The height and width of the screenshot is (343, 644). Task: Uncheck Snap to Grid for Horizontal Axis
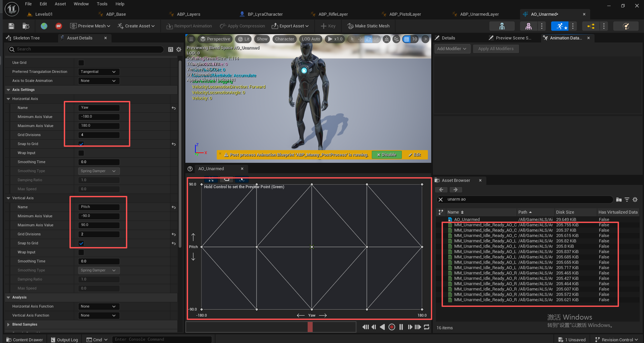pyautogui.click(x=81, y=144)
